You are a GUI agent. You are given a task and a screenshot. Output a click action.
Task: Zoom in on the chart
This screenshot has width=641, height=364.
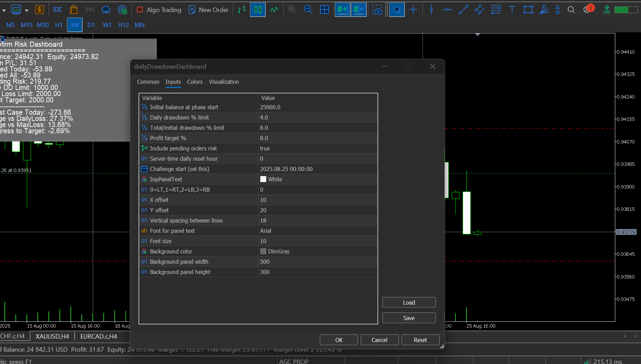click(x=292, y=10)
